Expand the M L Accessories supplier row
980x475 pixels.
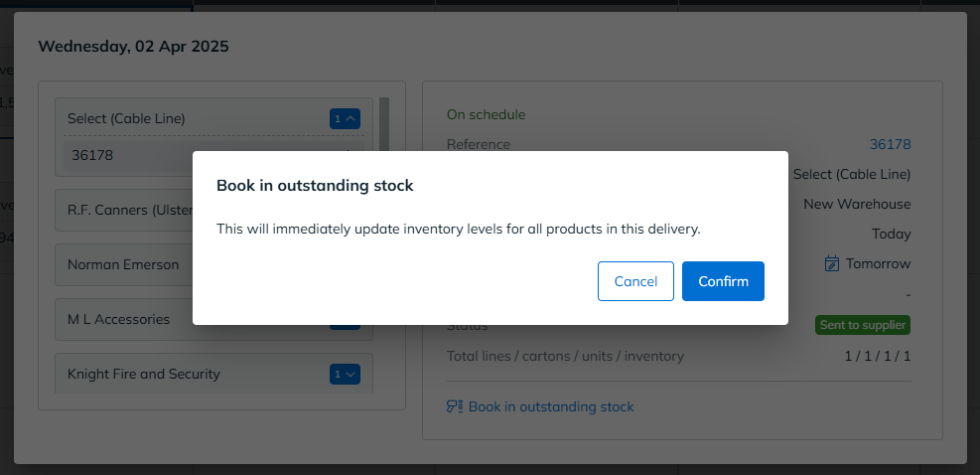tap(213, 319)
